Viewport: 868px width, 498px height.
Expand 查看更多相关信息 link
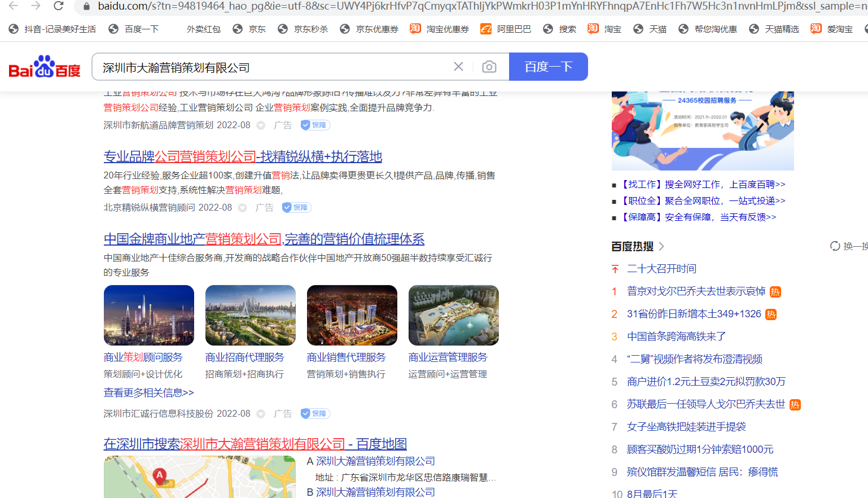[148, 392]
